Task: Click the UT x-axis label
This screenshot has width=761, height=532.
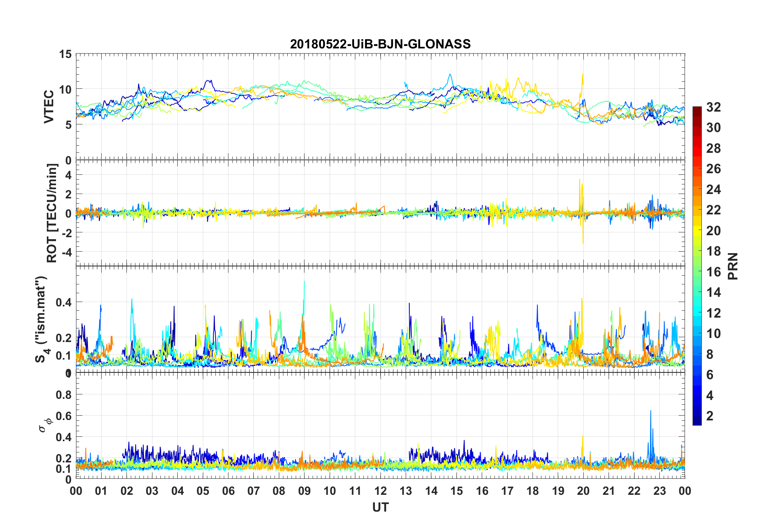Action: coord(380,507)
